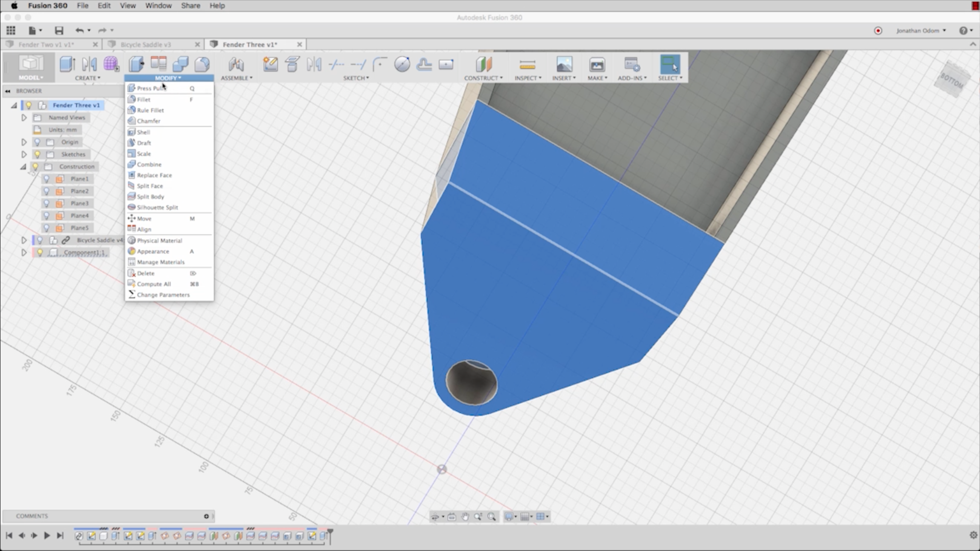Viewport: 980px width, 551px height.
Task: Click the Create Sketch icon
Action: point(270,64)
